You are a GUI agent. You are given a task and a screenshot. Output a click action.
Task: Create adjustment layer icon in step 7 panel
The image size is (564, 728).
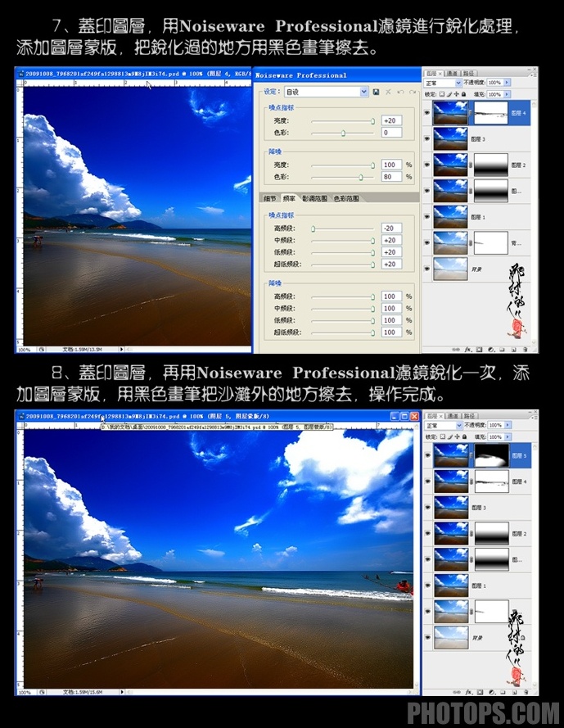(x=490, y=349)
